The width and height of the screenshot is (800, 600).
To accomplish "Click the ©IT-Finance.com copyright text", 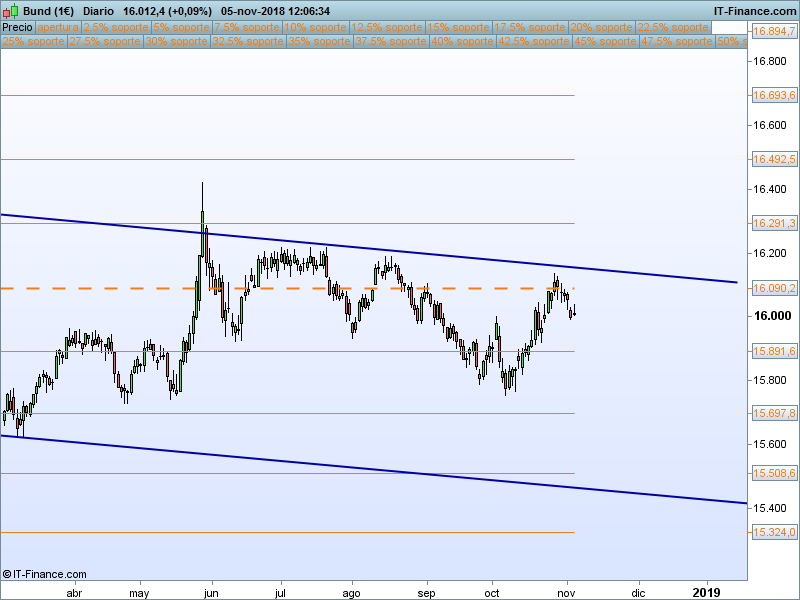I will [44, 574].
